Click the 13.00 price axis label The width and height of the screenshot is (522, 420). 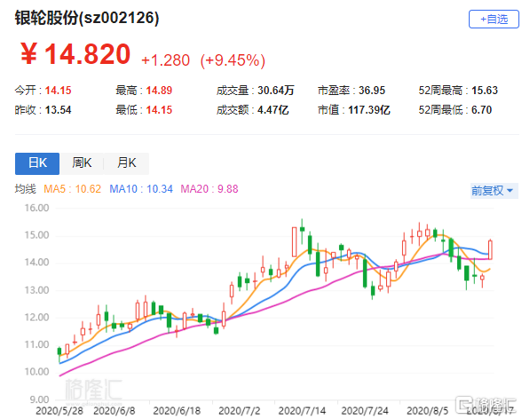(36, 290)
